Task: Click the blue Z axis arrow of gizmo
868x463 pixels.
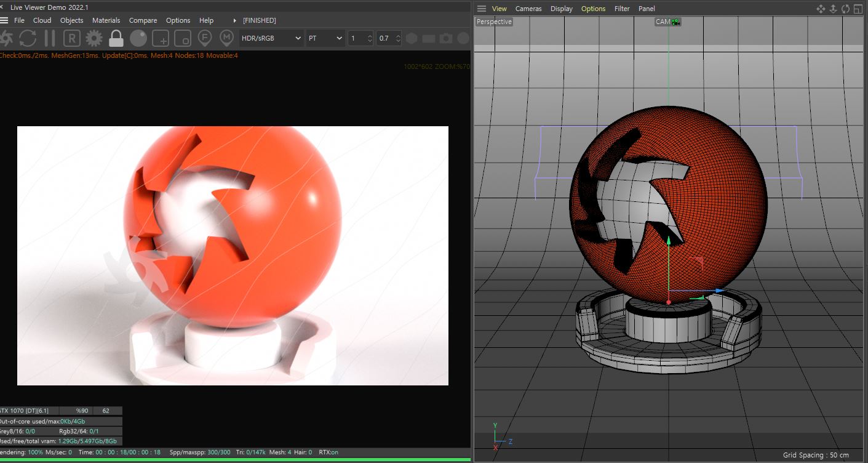Action: tap(721, 291)
